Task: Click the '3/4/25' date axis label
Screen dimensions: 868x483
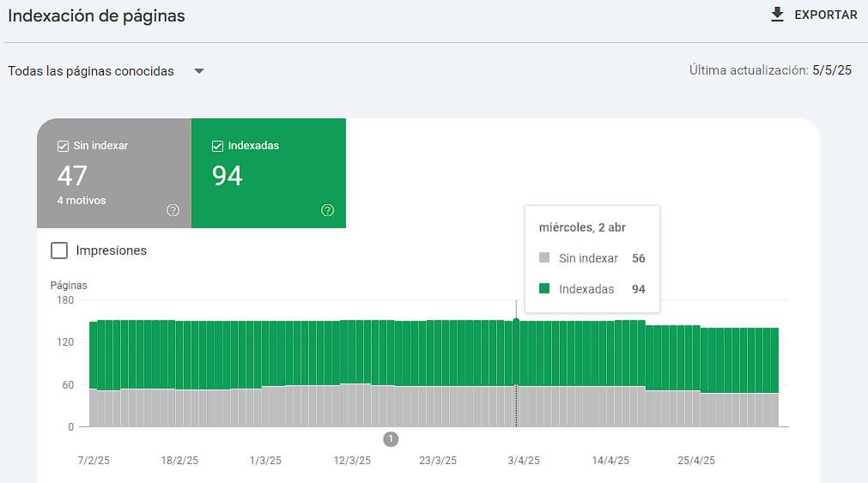Action: (523, 461)
